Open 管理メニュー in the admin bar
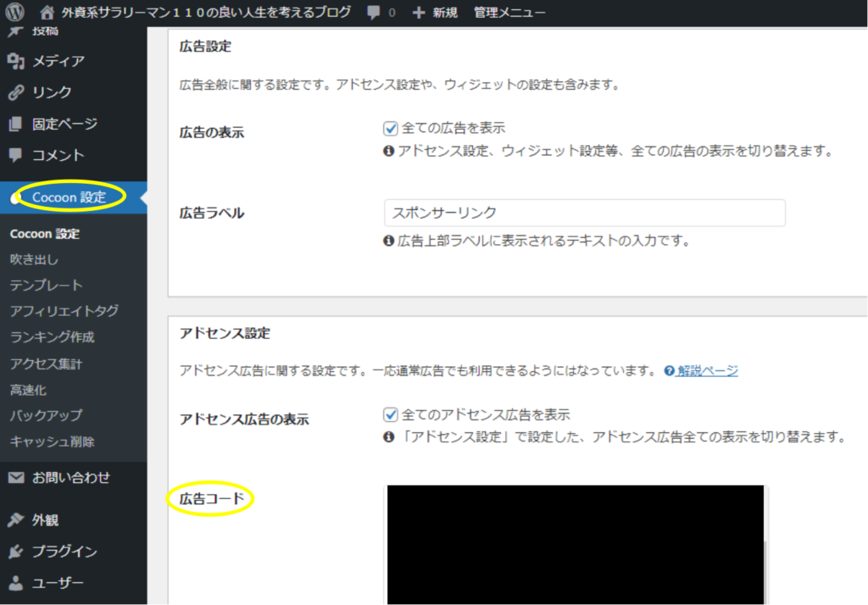The width and height of the screenshot is (868, 605). [509, 12]
